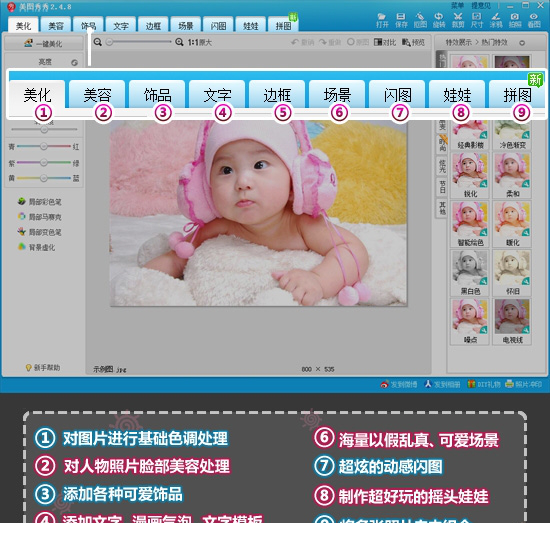Apply the 智能绘色 effect

[x=470, y=224]
